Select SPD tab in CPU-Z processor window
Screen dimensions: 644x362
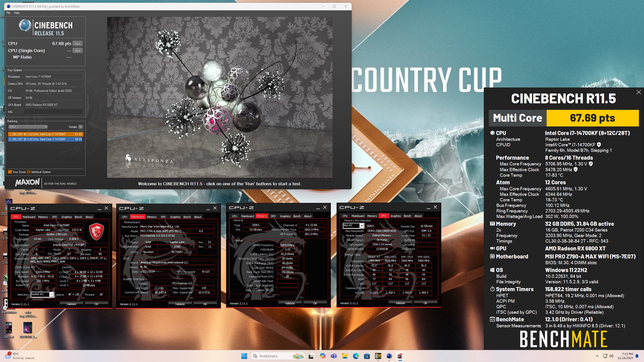[54, 217]
